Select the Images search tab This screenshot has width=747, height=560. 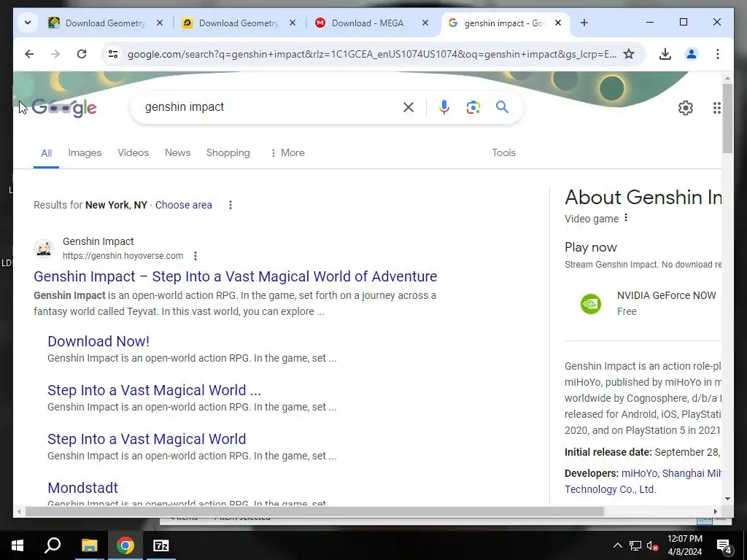click(85, 153)
